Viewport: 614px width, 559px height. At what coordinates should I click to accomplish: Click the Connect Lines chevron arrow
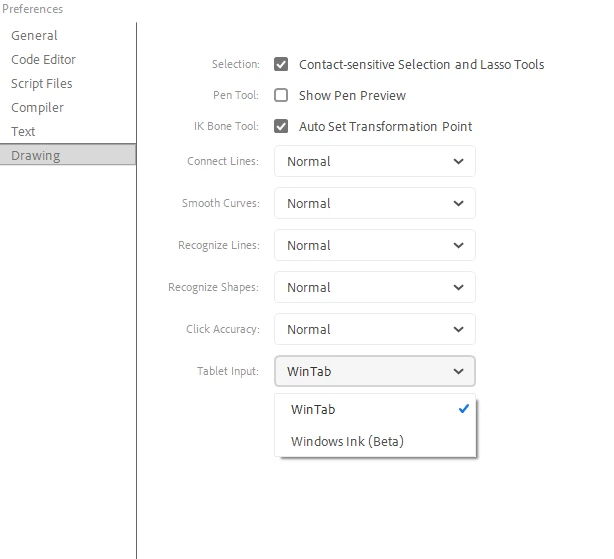tap(458, 161)
